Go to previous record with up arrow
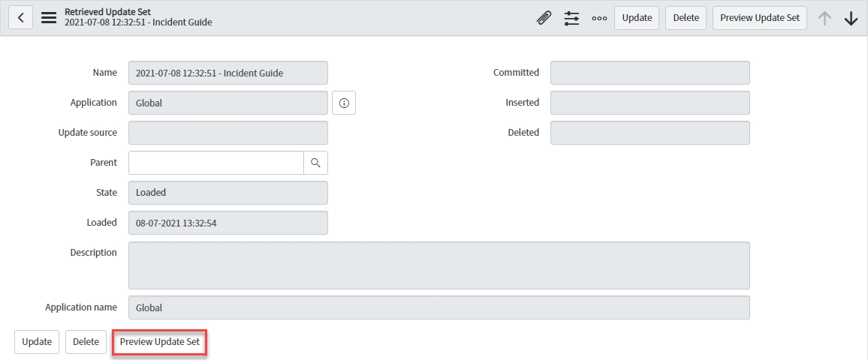868x360 pixels. [x=824, y=18]
